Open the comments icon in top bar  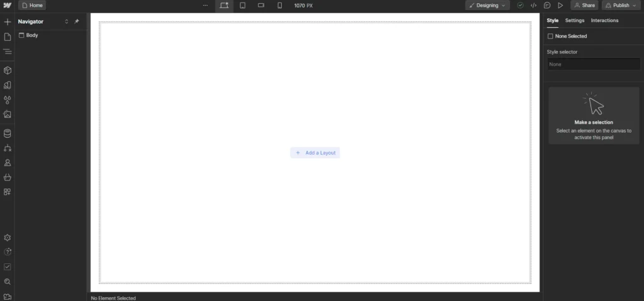[x=547, y=5]
